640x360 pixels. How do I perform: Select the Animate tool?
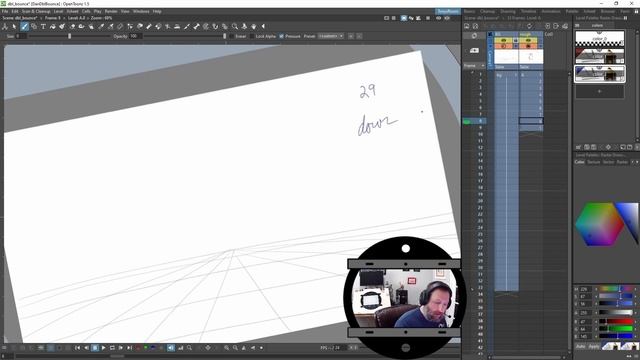tap(5, 27)
